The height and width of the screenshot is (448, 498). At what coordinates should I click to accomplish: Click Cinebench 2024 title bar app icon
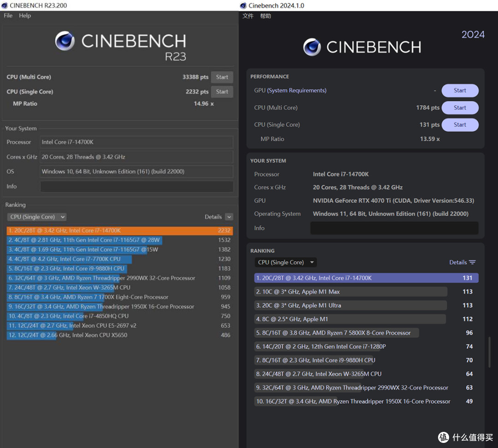(x=243, y=6)
